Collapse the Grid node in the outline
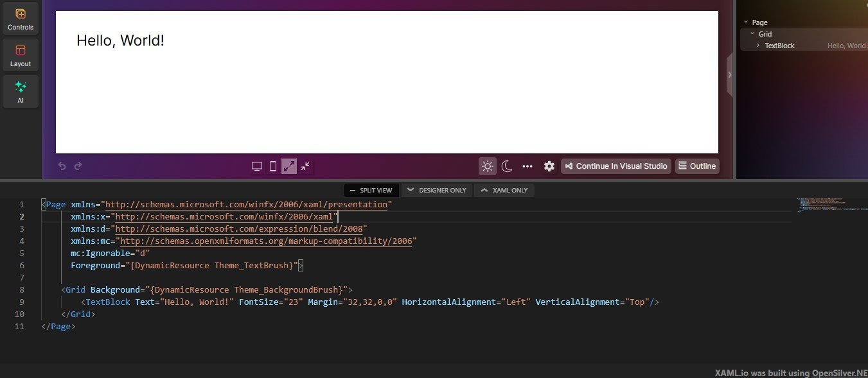 point(752,33)
